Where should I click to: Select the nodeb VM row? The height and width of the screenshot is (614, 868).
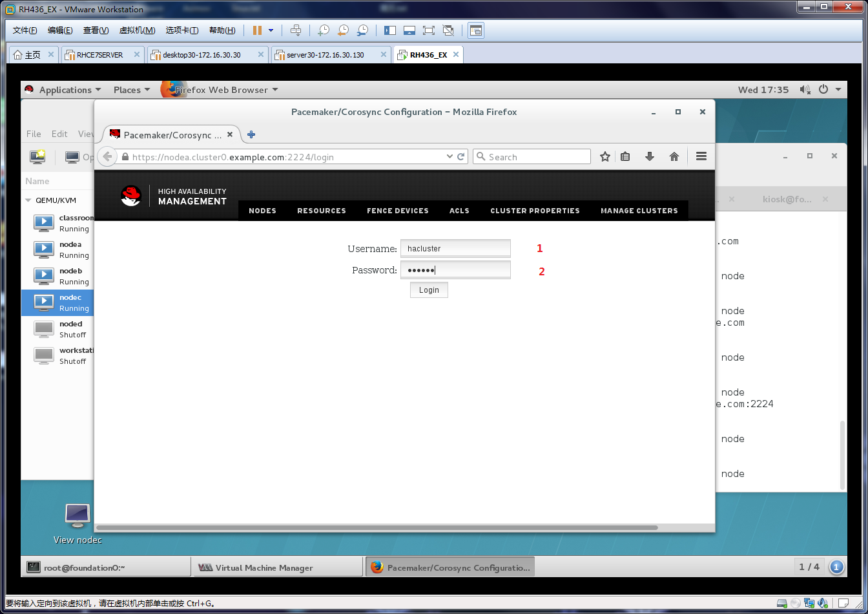tap(58, 276)
